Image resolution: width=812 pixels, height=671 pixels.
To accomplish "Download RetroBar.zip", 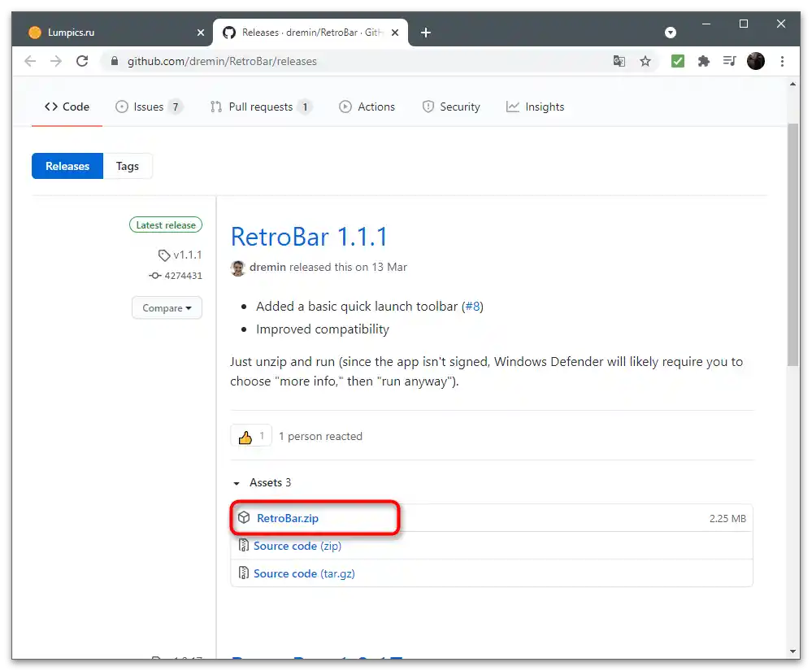I will 288,518.
